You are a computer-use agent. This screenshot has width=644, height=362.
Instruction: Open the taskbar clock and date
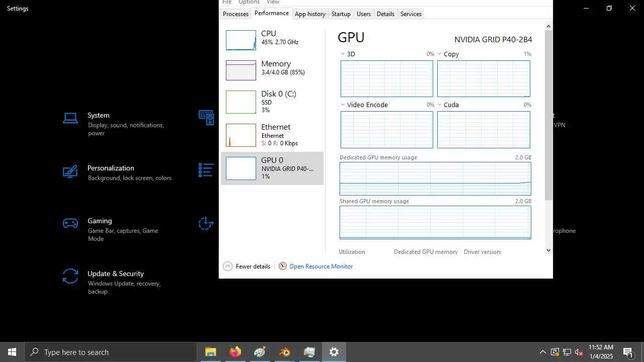coord(601,352)
